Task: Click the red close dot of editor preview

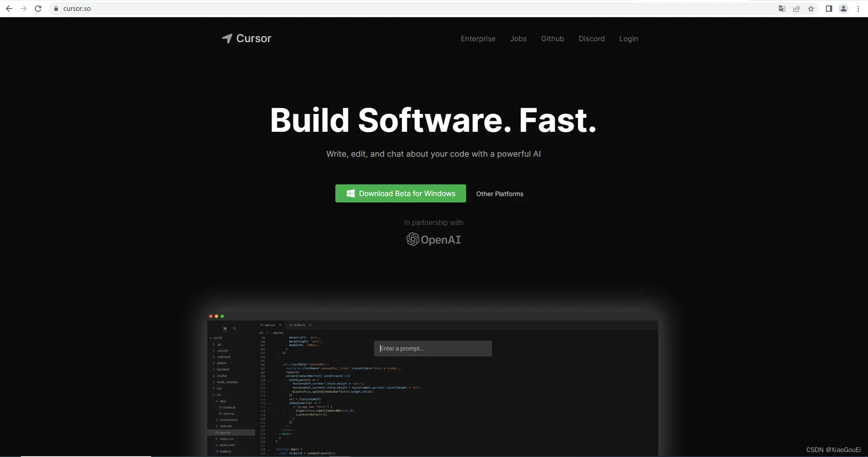Action: click(x=211, y=316)
